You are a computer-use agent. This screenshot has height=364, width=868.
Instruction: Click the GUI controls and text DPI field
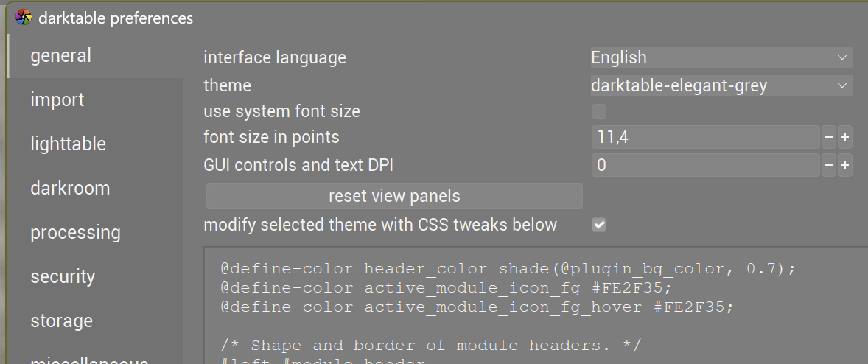pos(704,165)
